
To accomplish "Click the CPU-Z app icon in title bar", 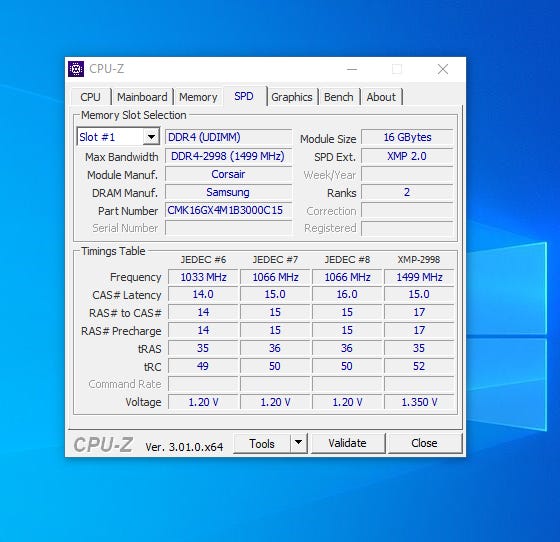I will point(76,69).
